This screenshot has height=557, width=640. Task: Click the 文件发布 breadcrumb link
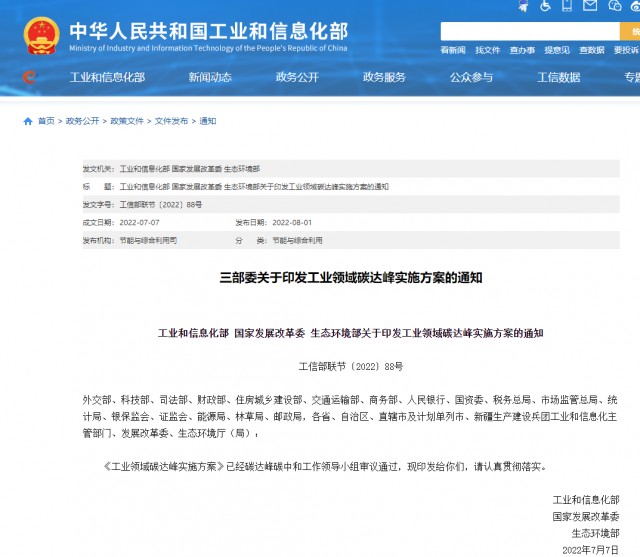click(171, 121)
